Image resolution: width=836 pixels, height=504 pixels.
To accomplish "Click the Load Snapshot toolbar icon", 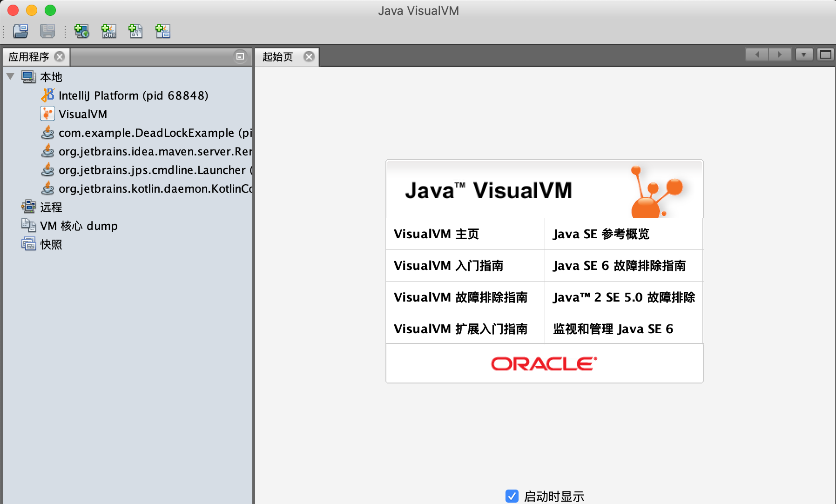I will point(20,32).
